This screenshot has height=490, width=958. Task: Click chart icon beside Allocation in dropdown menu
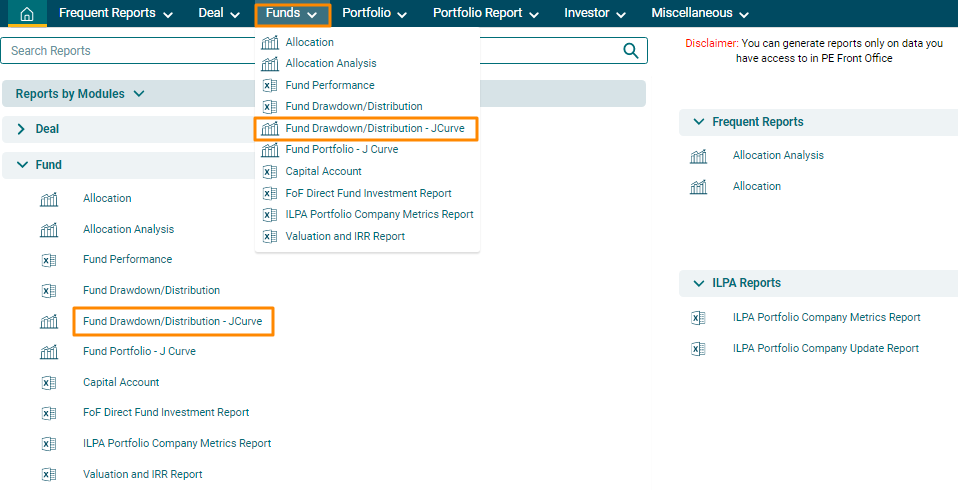pyautogui.click(x=269, y=43)
